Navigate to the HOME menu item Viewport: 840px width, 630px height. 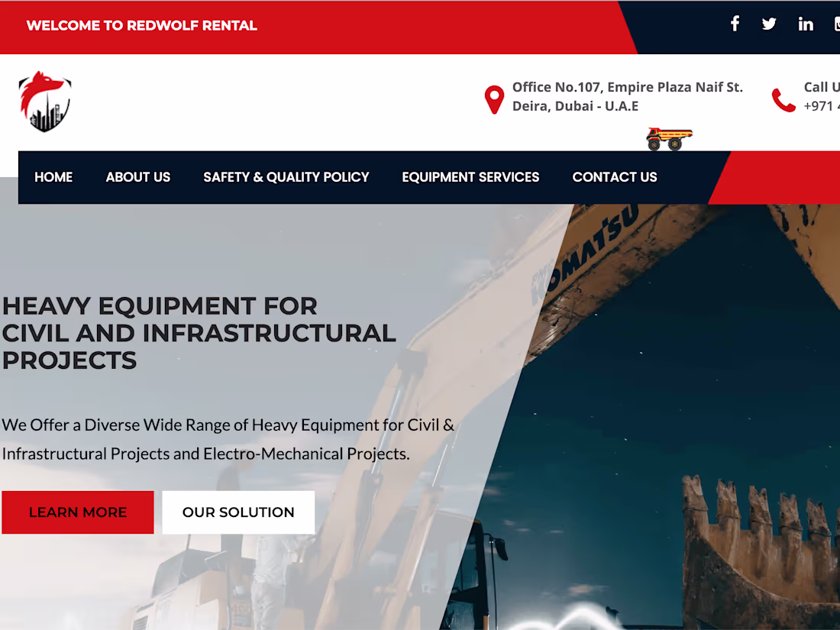(53, 177)
